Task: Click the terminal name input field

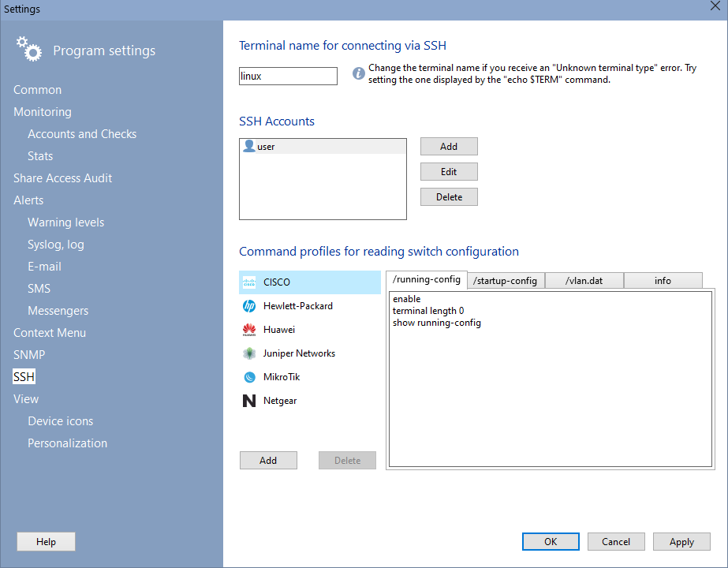Action: [288, 77]
